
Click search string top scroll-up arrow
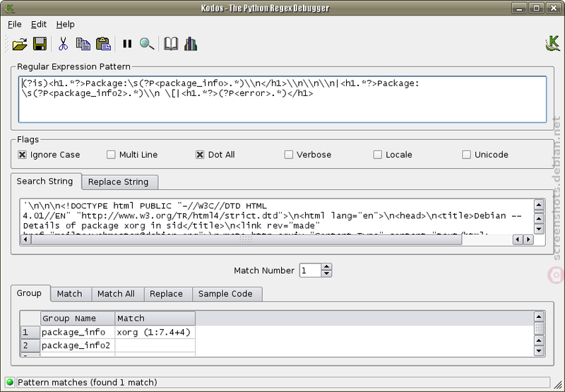pyautogui.click(x=539, y=206)
